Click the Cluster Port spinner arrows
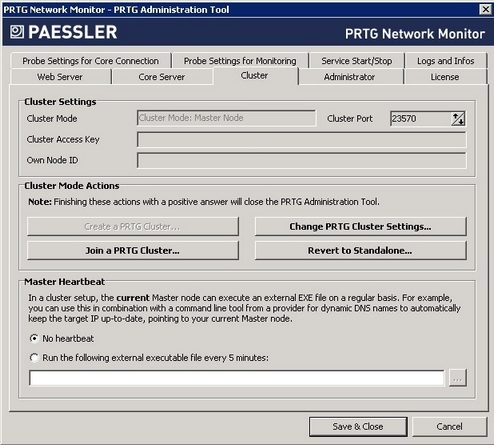This screenshot has width=494, height=445. (x=458, y=119)
